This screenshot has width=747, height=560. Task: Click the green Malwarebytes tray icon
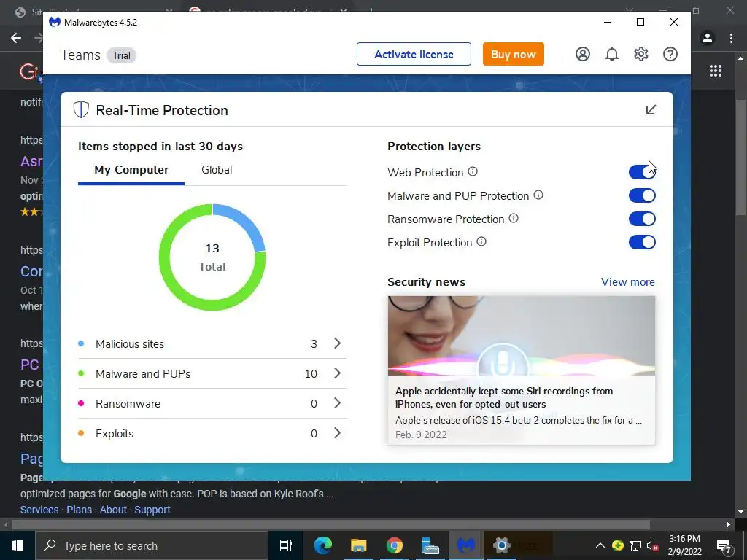coord(618,545)
